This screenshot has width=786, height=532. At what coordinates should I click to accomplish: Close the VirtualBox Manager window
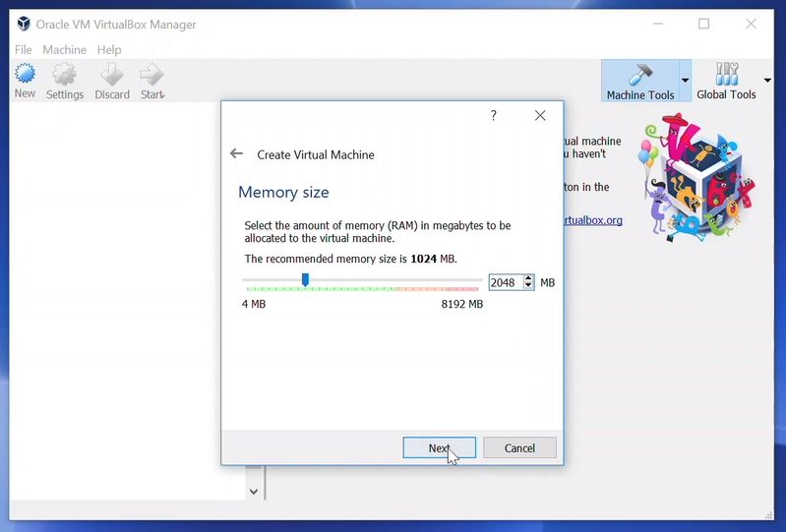(751, 24)
